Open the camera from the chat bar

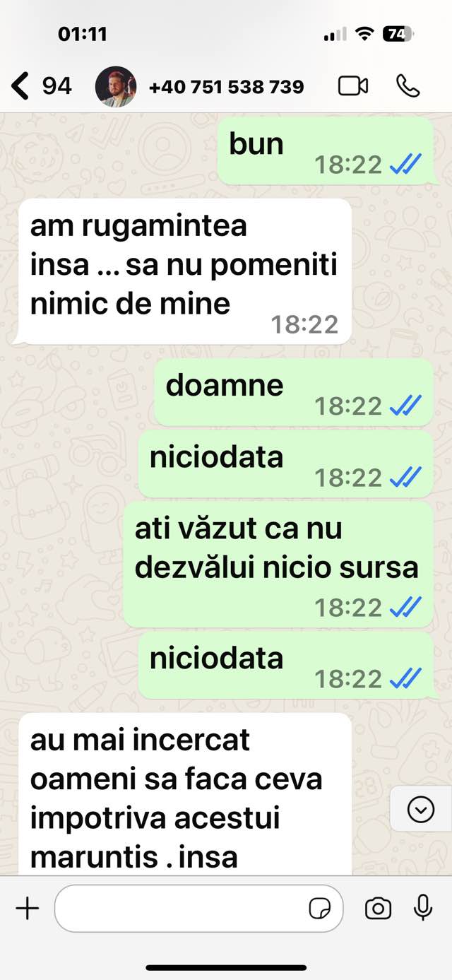[378, 909]
